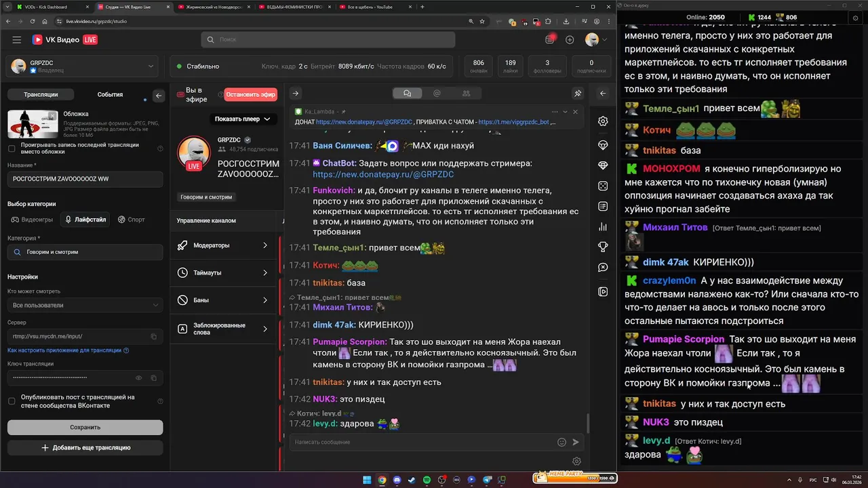Select the mentions @ tab
This screenshot has height=488, width=868.
[x=437, y=94]
